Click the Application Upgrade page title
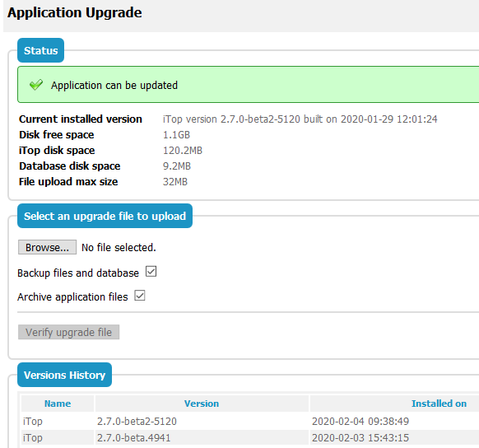Screen dimensions: 479x448 (x=75, y=13)
